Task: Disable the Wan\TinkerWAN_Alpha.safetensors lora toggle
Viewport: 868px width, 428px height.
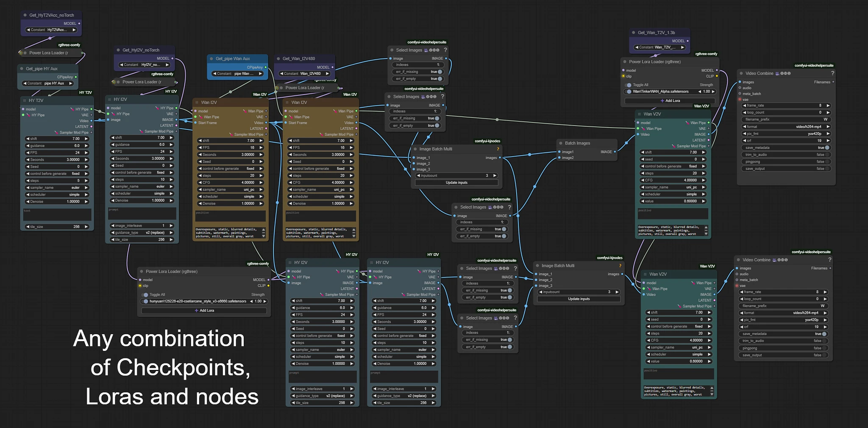Action: 629,92
